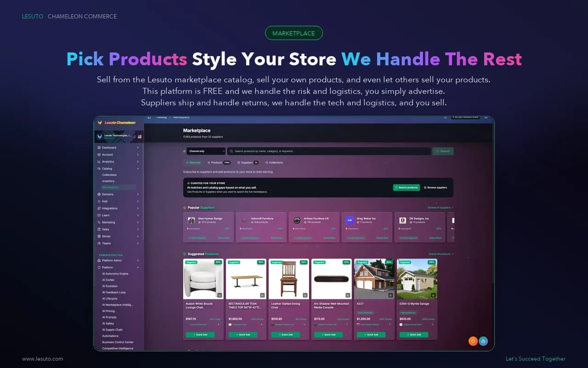The height and width of the screenshot is (368, 588).
Task: Click the compare icon on teak table image
Action: (x=262, y=295)
